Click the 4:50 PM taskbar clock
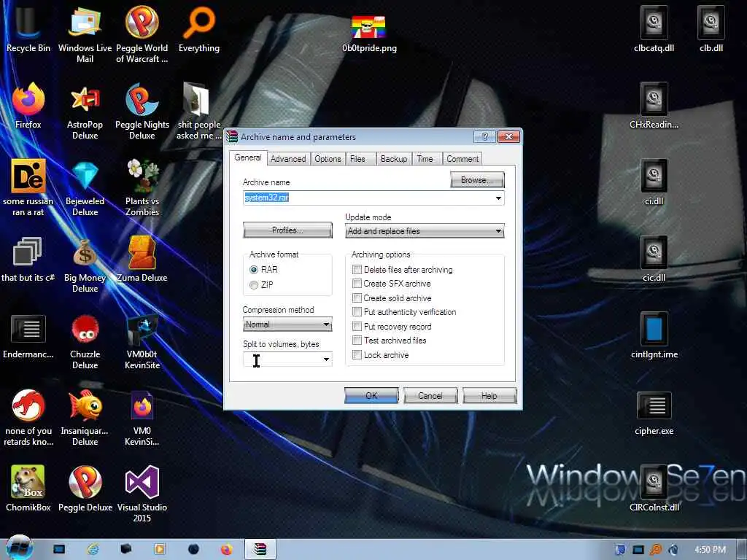Image resolution: width=747 pixels, height=560 pixels. click(x=710, y=550)
